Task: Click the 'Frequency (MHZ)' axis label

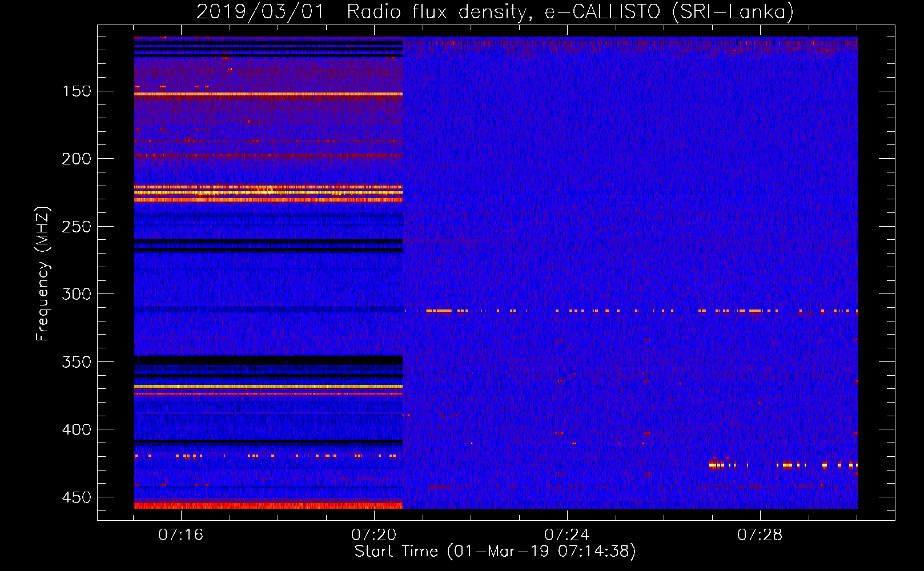Action: point(43,274)
